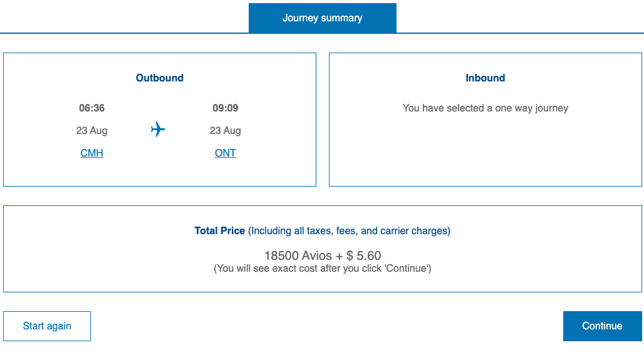Open the ONT airport link

coord(225,153)
